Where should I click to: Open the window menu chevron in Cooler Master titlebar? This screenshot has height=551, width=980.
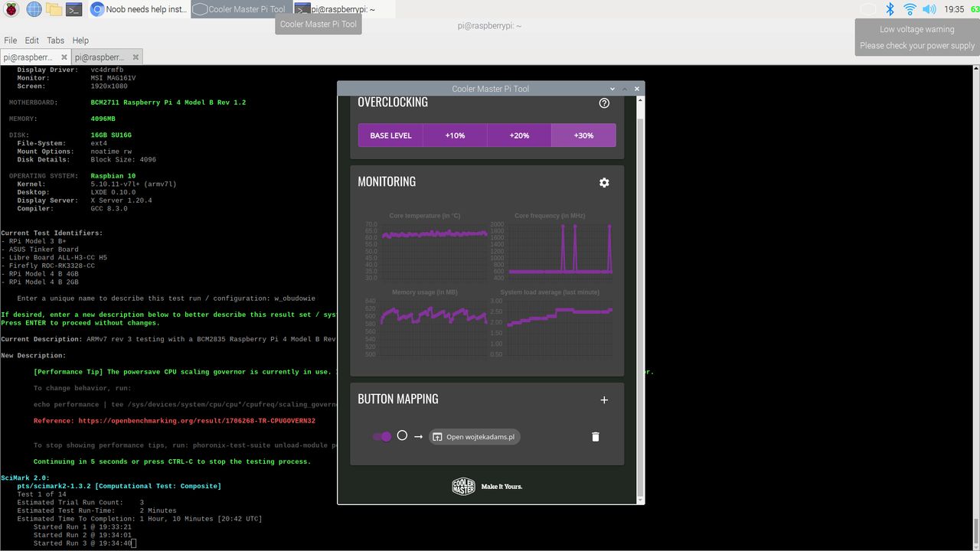click(612, 89)
